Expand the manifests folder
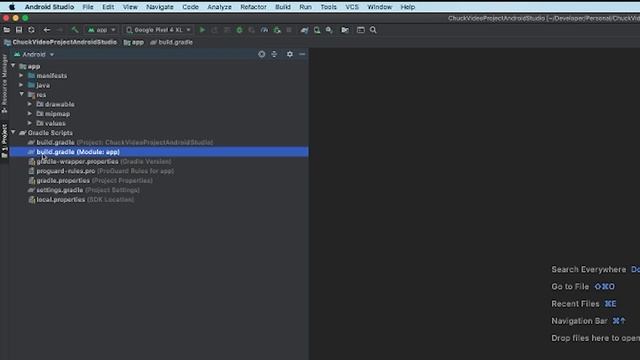 pos(21,76)
